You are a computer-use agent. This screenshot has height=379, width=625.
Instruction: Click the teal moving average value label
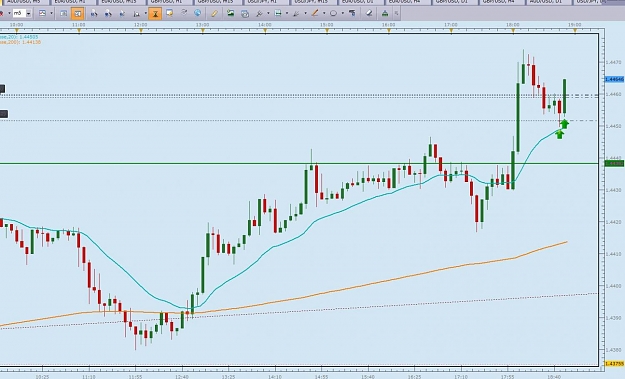click(x=19, y=37)
